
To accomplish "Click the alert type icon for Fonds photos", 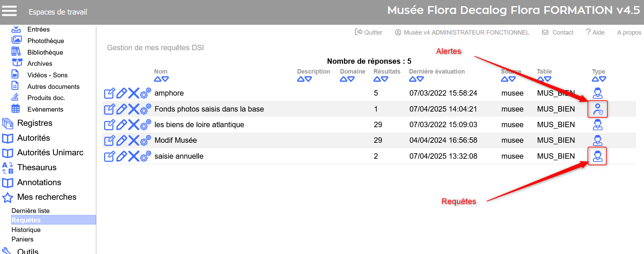I will pyautogui.click(x=598, y=109).
